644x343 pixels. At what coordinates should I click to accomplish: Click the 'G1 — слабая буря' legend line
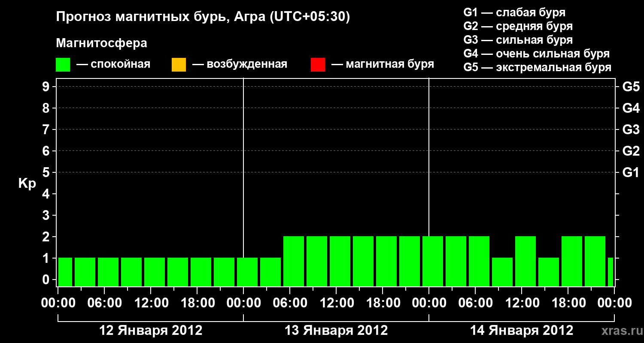(514, 12)
